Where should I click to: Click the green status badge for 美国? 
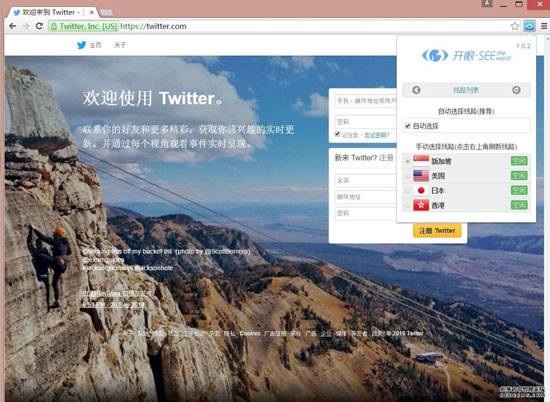(519, 176)
